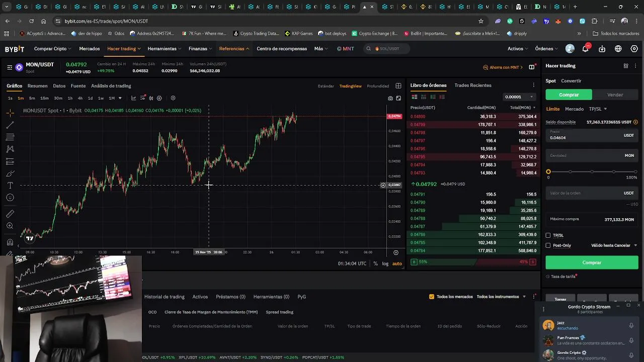Open TP/SL order type dropdown
The height and width of the screenshot is (362, 644).
[x=598, y=109]
